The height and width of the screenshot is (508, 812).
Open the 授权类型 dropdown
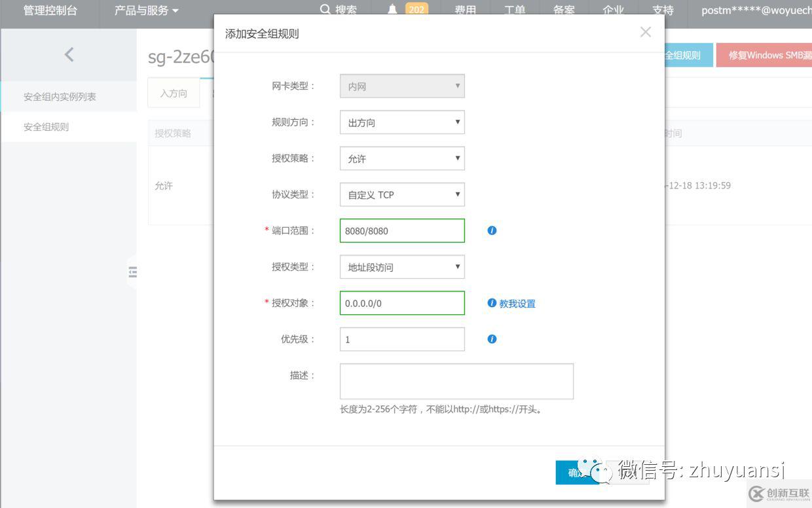[401, 266]
